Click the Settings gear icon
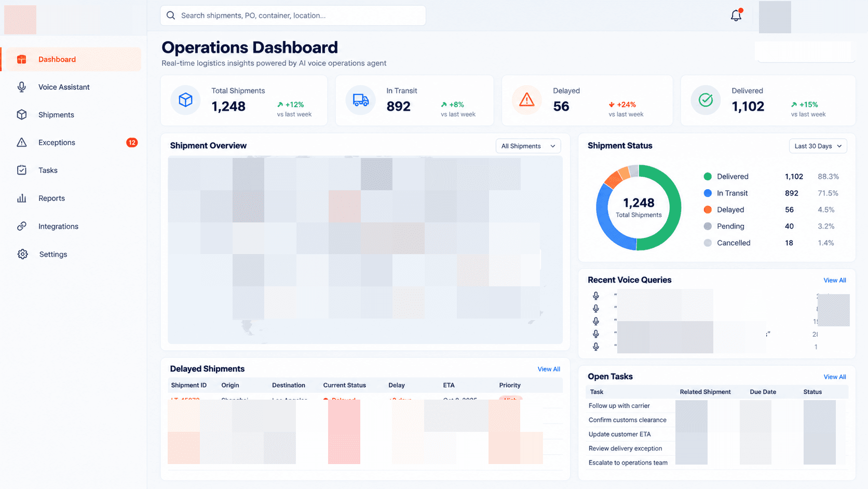 (x=22, y=254)
